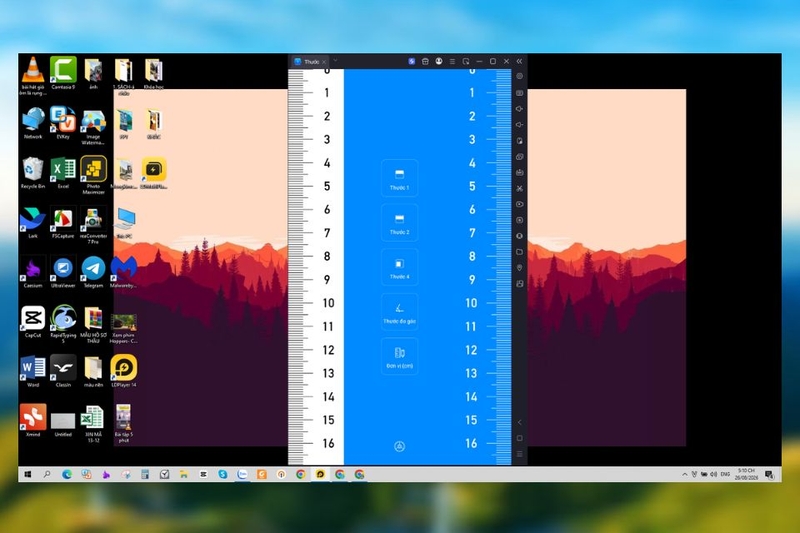The height and width of the screenshot is (533, 800).
Task: Launch FSCapture from the desktop
Action: [x=63, y=223]
